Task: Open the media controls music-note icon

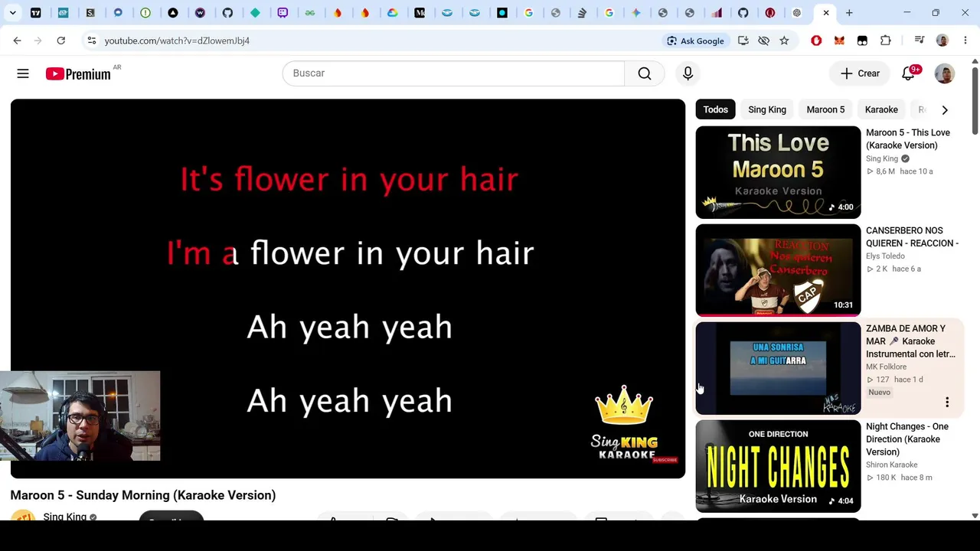Action: pyautogui.click(x=920, y=41)
